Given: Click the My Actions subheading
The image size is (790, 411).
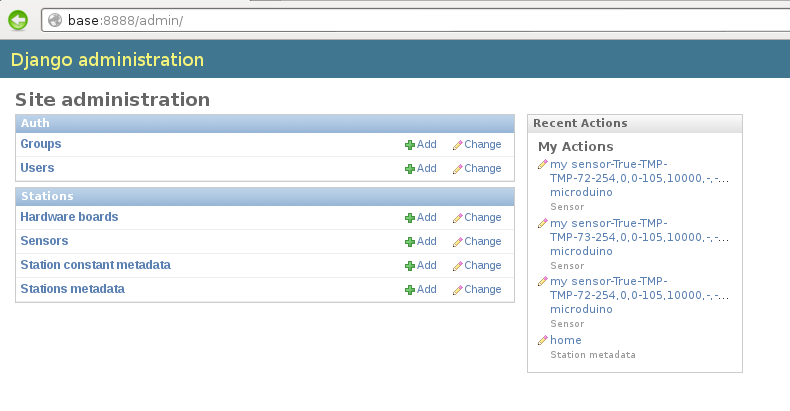Looking at the screenshot, I should point(576,147).
